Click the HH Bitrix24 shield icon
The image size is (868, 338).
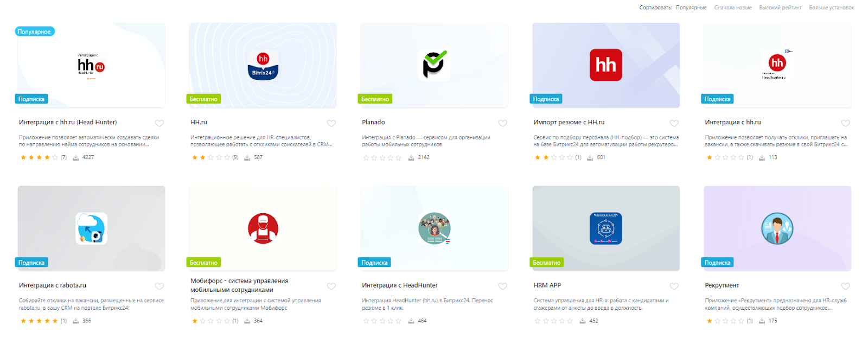pyautogui.click(x=263, y=66)
